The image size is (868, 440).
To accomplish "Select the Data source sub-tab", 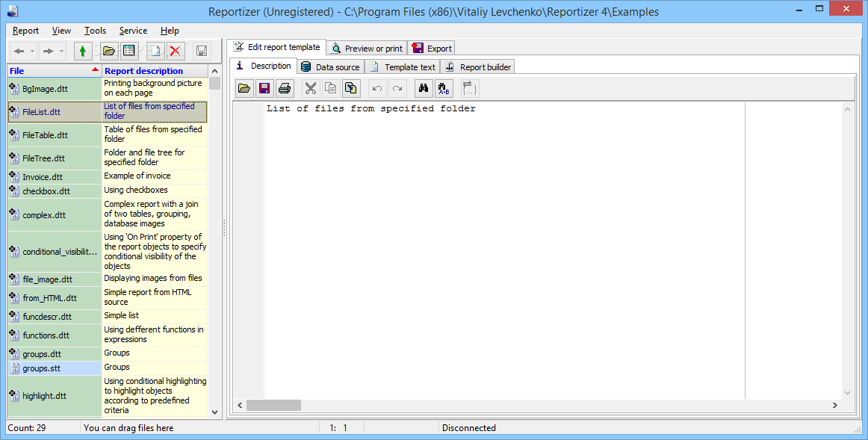I will coord(330,67).
